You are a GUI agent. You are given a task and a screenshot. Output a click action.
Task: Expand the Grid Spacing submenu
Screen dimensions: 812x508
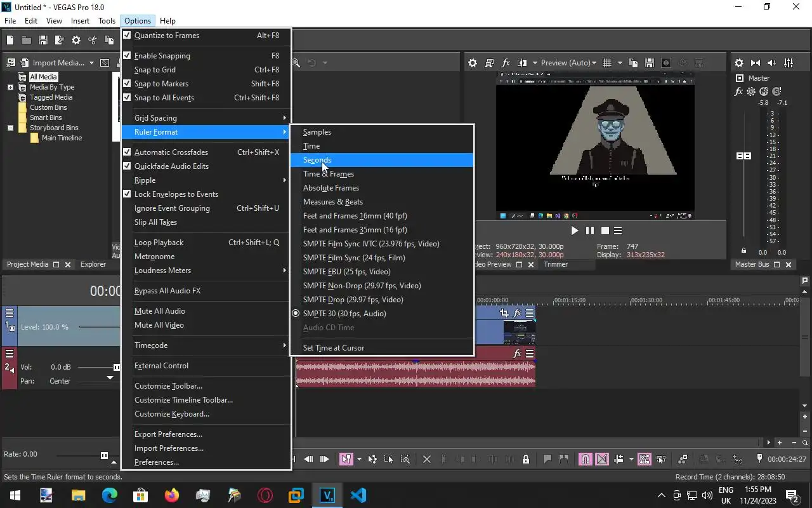coord(206,118)
